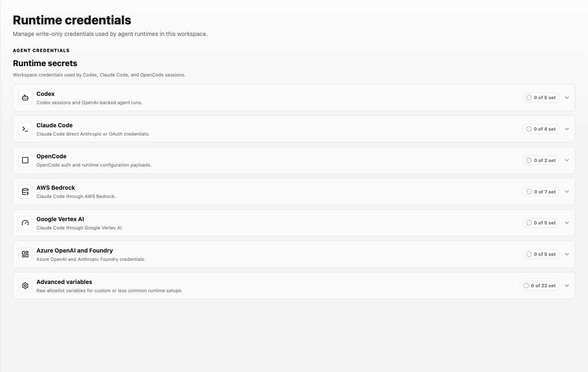Screen dimensions: 588x372
Task: Expand the Advanced variables section chevron
Action: (x=567, y=286)
